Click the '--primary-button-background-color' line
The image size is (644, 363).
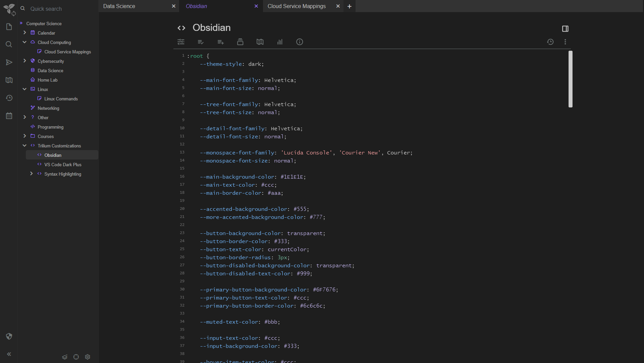269,290
